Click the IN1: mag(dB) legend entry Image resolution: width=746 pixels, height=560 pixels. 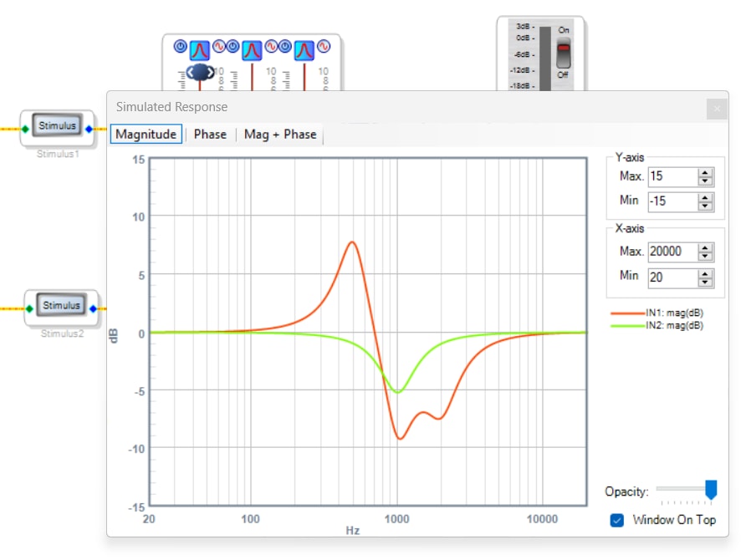click(657, 313)
